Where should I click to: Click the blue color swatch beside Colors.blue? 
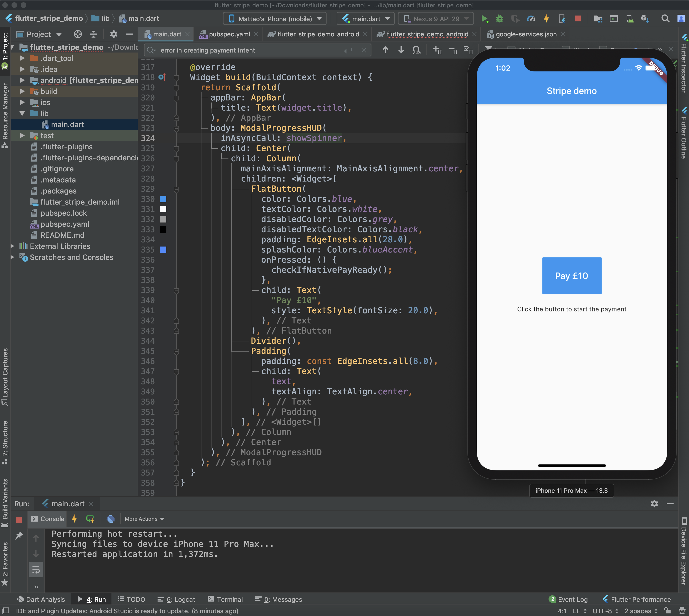[x=163, y=199]
